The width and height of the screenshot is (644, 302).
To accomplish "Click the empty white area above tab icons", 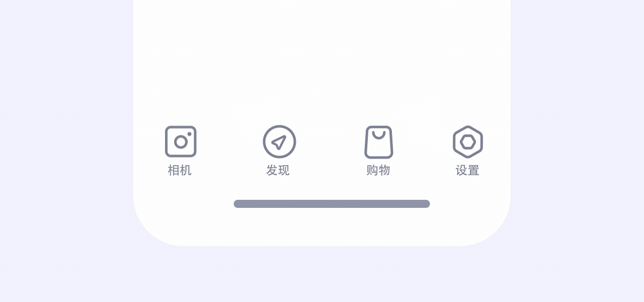I will 322,55.
